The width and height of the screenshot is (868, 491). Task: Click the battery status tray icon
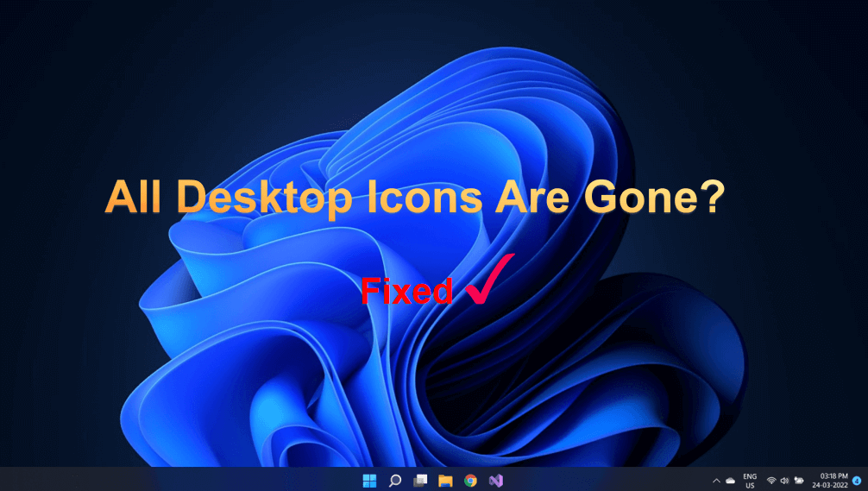tap(799, 480)
